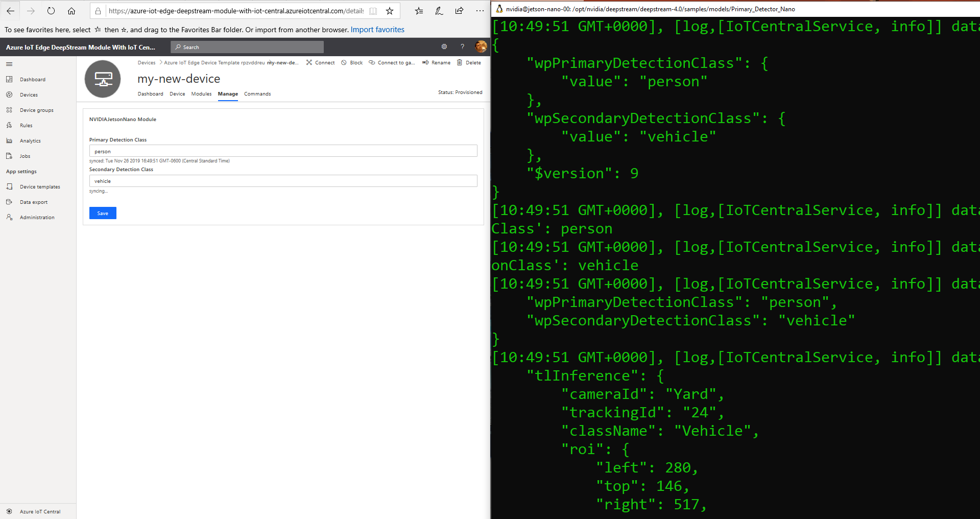Click the Devices sidebar icon
The height and width of the screenshot is (519, 980).
coord(9,95)
